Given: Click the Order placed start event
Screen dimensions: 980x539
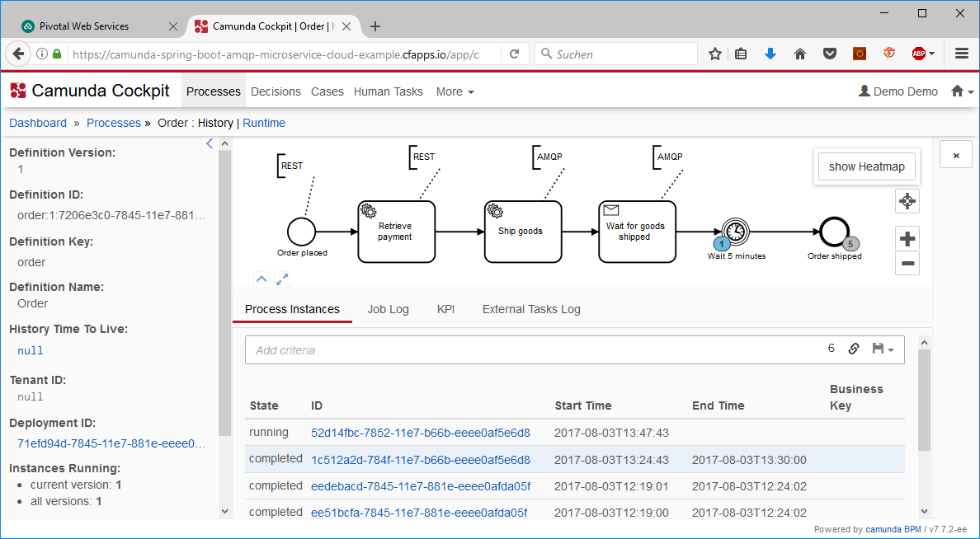Looking at the screenshot, I should point(301,232).
